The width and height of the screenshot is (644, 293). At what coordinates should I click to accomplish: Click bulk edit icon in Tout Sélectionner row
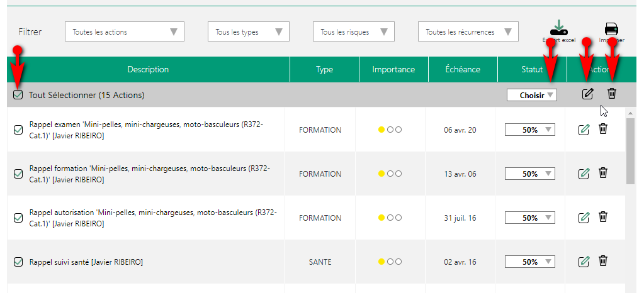587,94
